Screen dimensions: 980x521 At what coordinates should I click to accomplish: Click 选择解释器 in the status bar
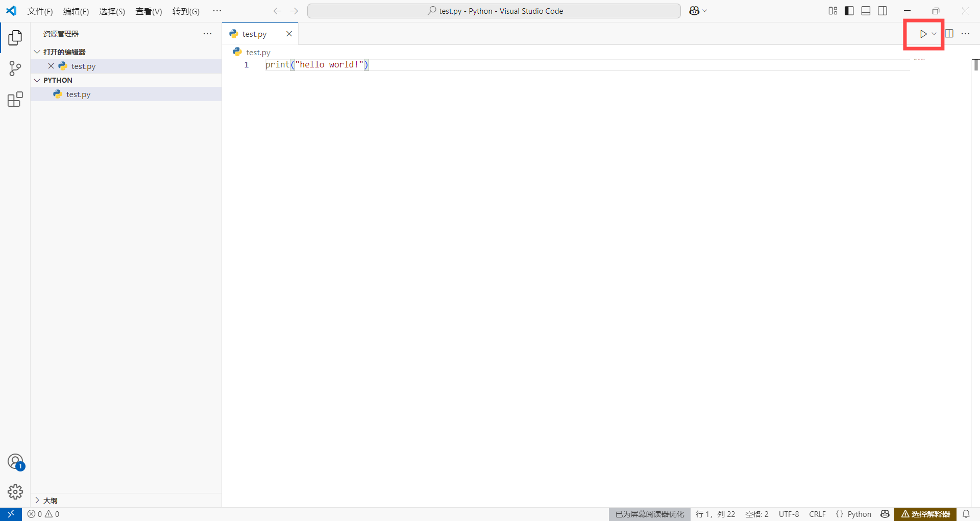coord(925,514)
